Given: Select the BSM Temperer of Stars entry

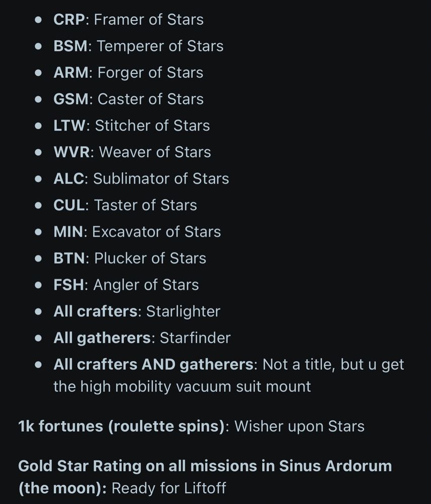Looking at the screenshot, I should (138, 46).
